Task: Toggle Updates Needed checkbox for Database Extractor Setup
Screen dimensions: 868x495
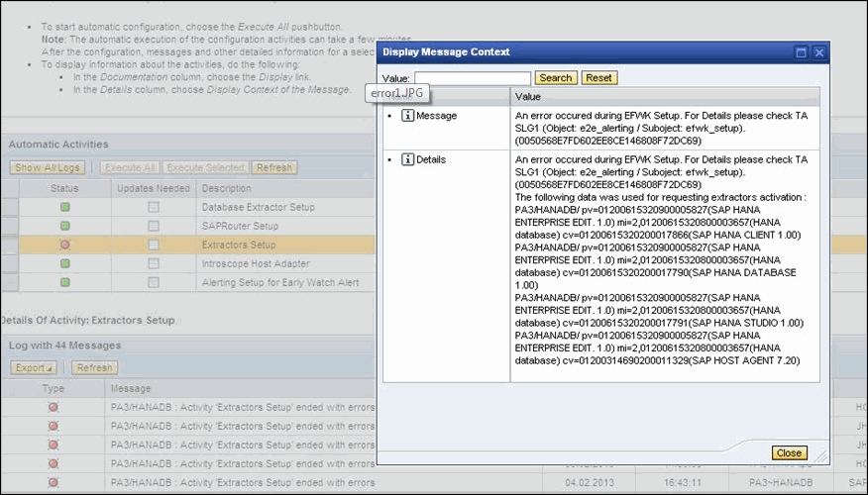Action: point(154,207)
